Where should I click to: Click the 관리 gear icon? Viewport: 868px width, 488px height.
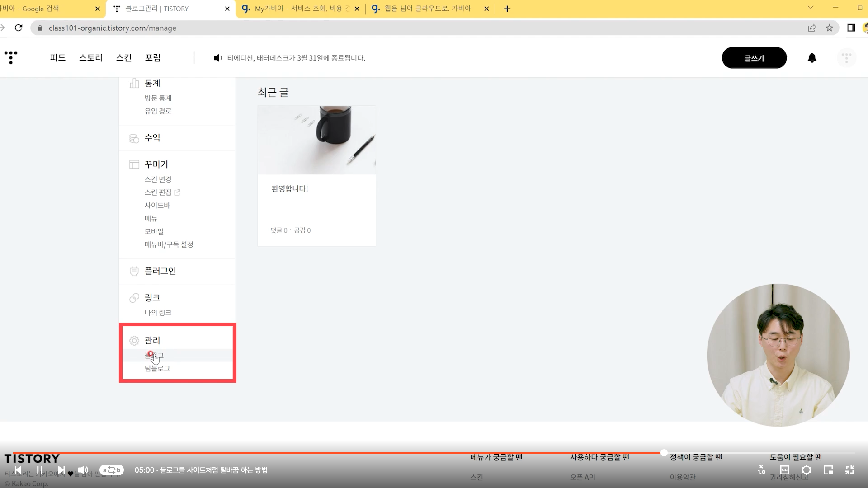point(134,341)
